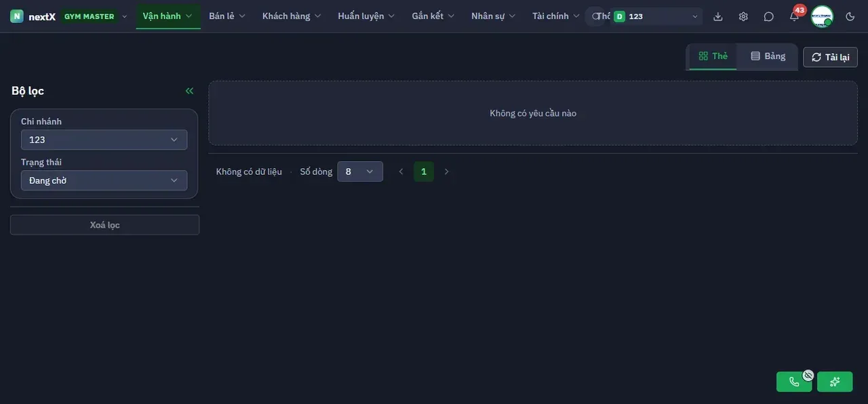Click the Tải lại reload button
The height and width of the screenshot is (404, 868).
831,57
